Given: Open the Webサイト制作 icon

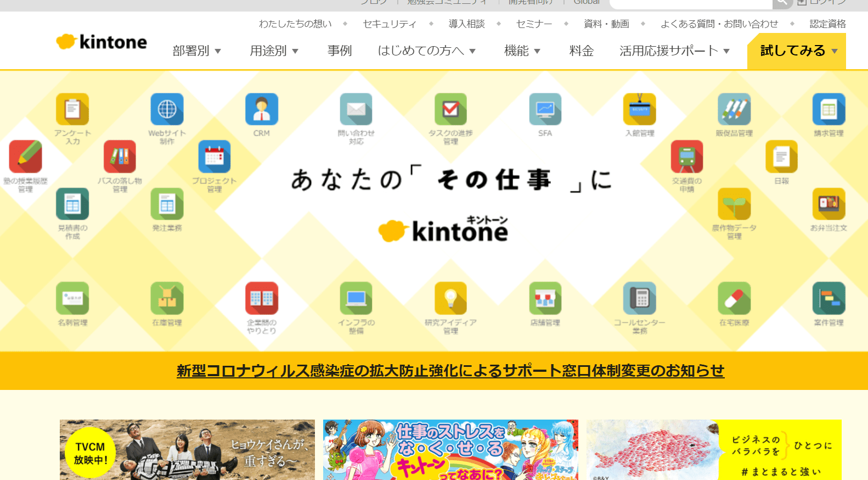Looking at the screenshot, I should [167, 109].
